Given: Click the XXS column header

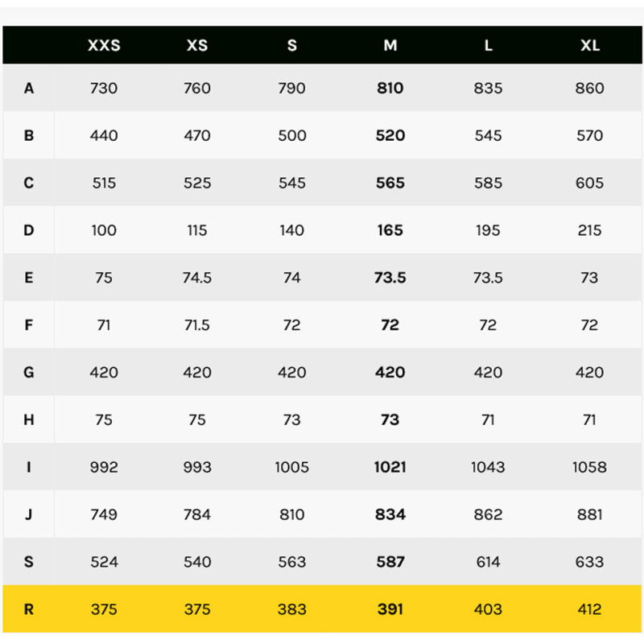Looking at the screenshot, I should point(104,45).
